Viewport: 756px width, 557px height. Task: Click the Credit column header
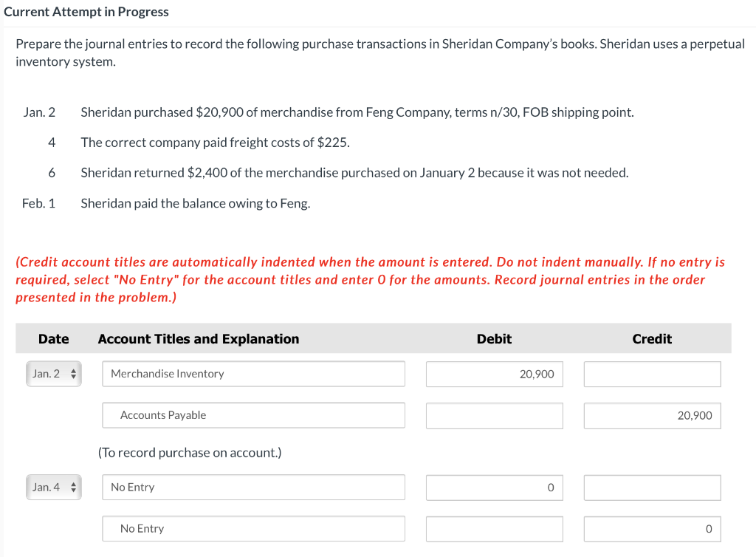point(652,339)
